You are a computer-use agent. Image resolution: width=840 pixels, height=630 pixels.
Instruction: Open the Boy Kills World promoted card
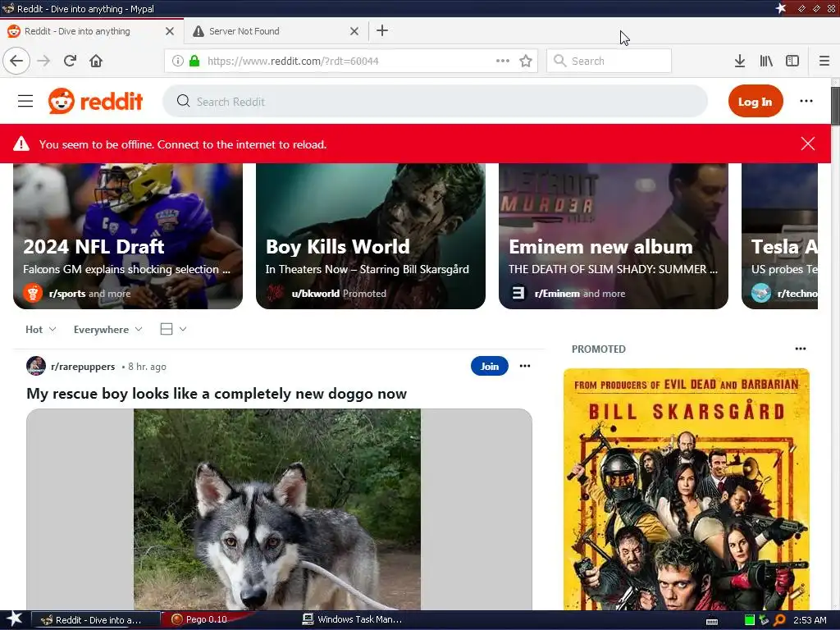click(x=371, y=235)
